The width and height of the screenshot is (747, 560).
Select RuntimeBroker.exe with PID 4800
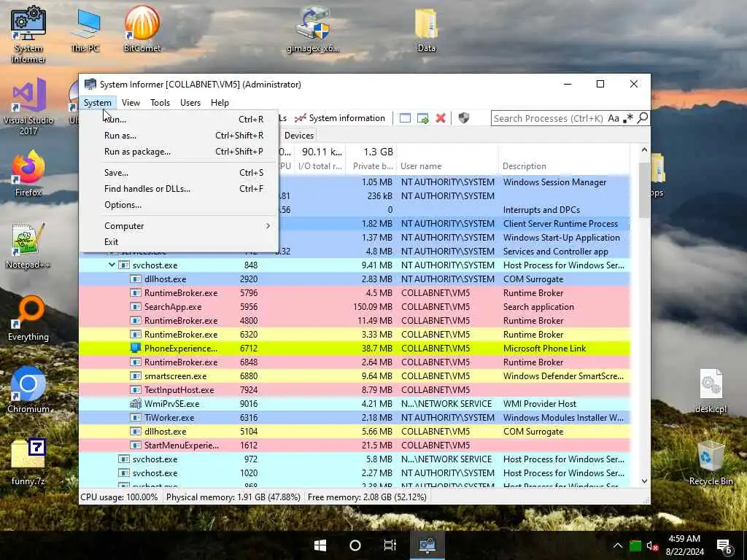point(355,321)
